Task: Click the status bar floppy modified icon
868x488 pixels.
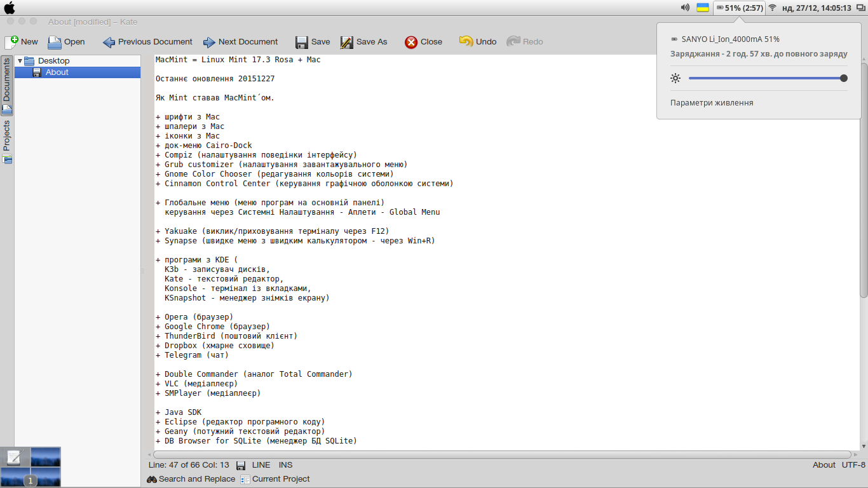Action: click(x=241, y=465)
